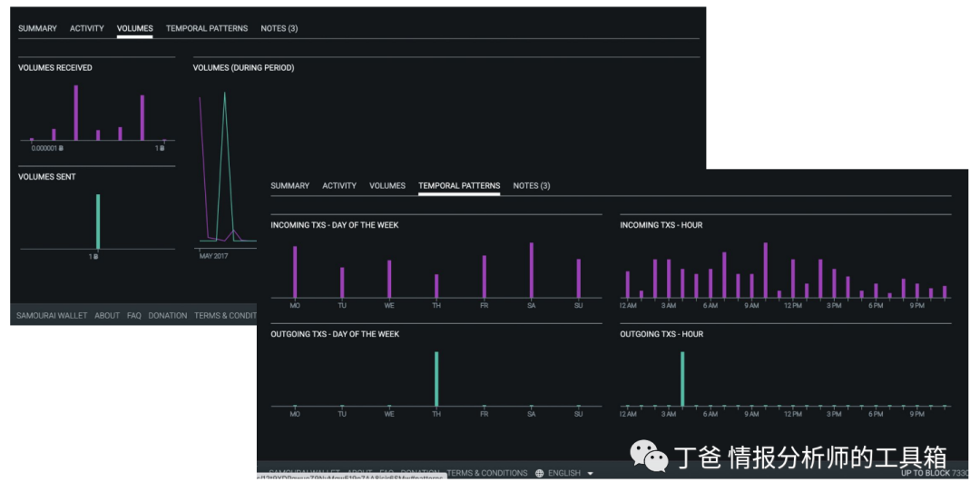Image resolution: width=980 pixels, height=502 pixels.
Task: Click the Sunday bar in Incoming Txs day chart
Action: (579, 278)
